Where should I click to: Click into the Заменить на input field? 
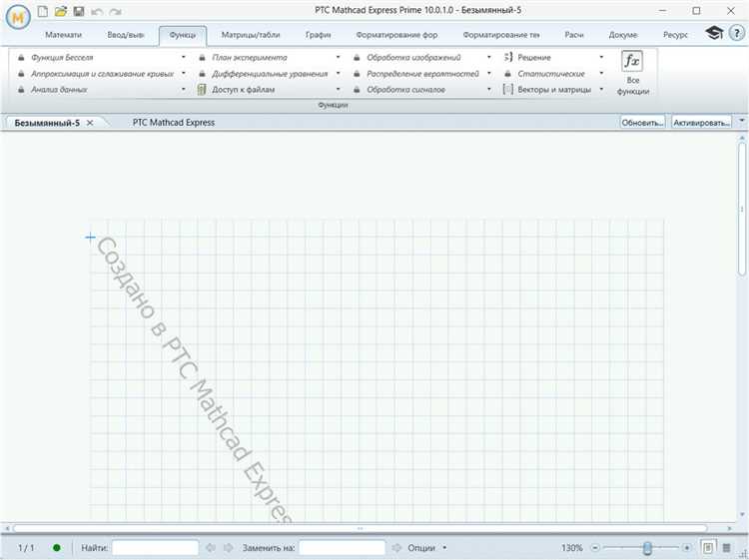342,548
